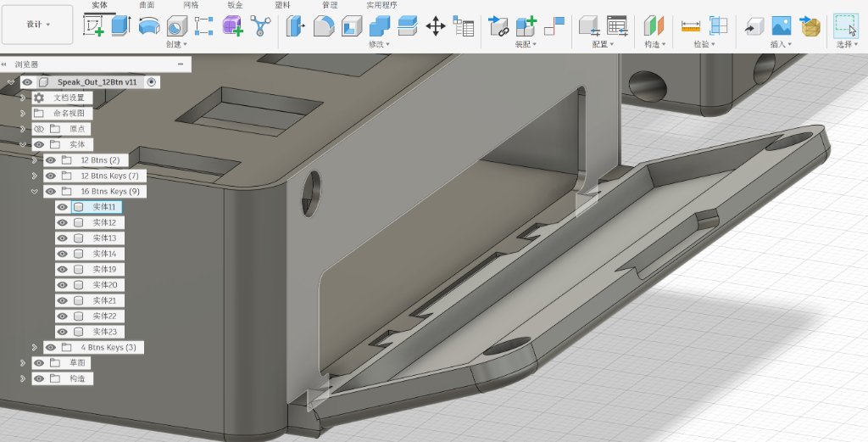Select the Extrude tool

tap(121, 25)
